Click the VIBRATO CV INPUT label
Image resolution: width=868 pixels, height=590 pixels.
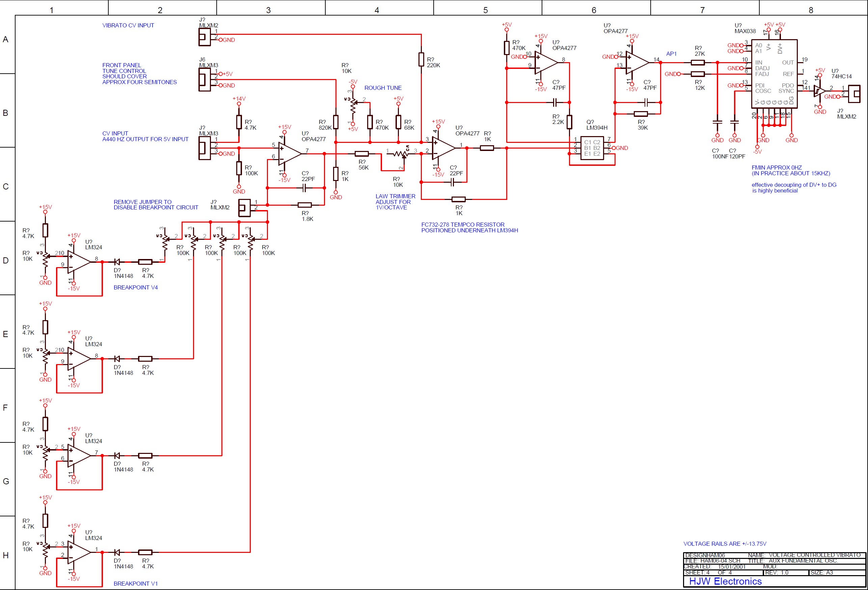(x=128, y=25)
